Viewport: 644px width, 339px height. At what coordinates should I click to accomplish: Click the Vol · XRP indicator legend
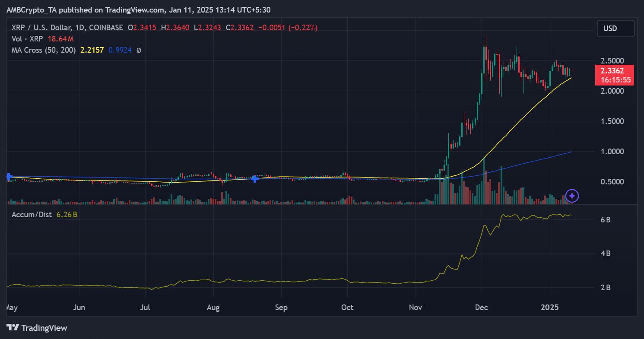tap(28, 39)
